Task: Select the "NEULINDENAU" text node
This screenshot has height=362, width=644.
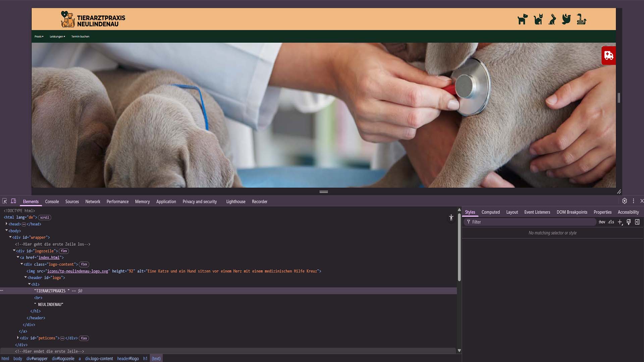Action: tap(49, 304)
